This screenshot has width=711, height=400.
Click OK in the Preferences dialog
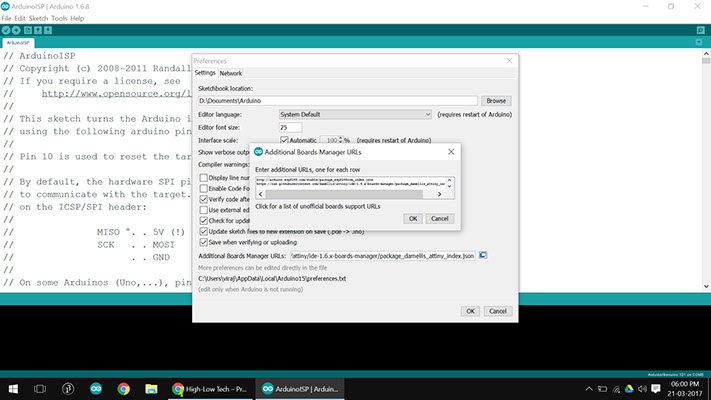pos(470,311)
